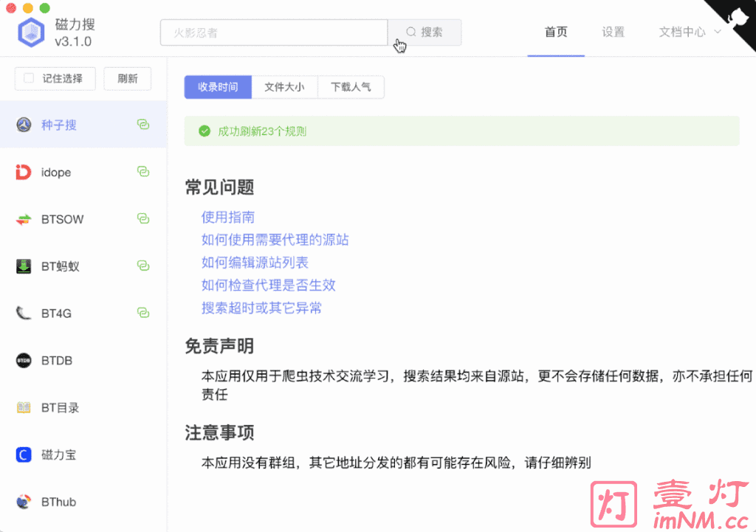The image size is (756, 532).
Task: Select the 种子搜 source in sidebar
Action: tap(59, 125)
